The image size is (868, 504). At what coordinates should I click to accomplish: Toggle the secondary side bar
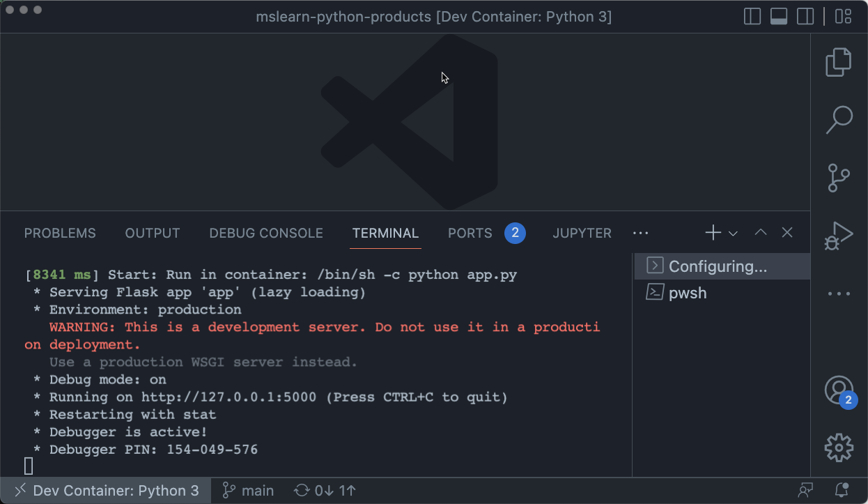805,16
